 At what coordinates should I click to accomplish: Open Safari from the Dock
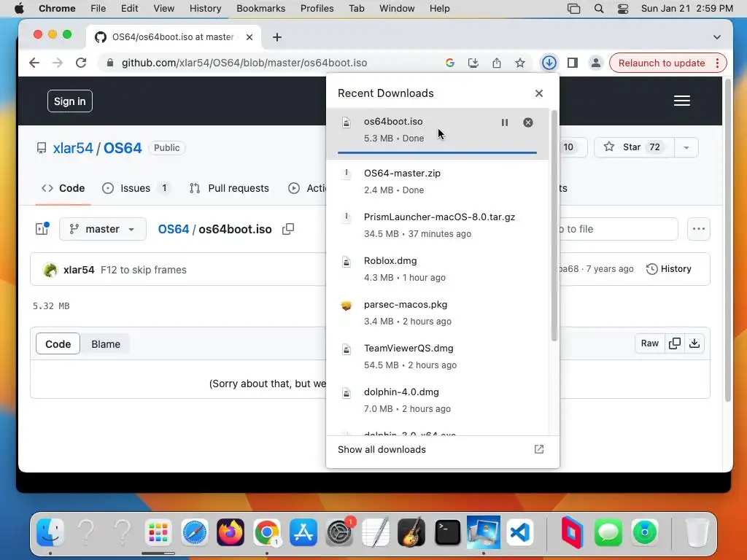coord(194,532)
